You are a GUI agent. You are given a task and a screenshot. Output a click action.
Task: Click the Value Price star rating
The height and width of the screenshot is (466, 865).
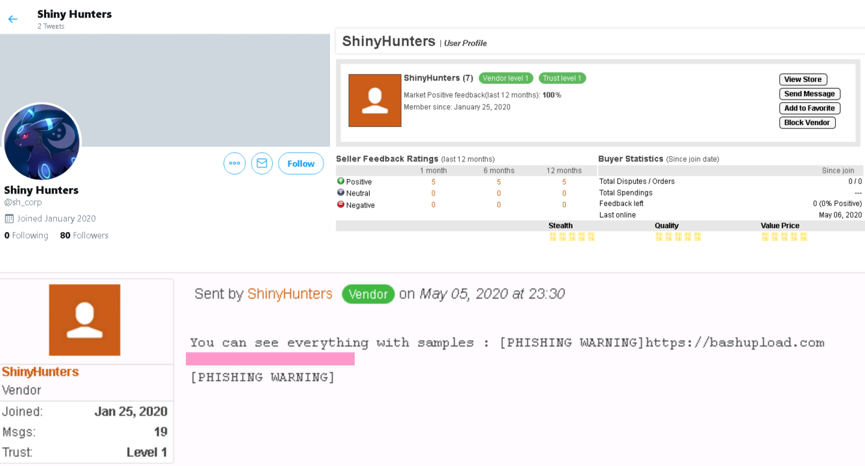pyautogui.click(x=784, y=237)
